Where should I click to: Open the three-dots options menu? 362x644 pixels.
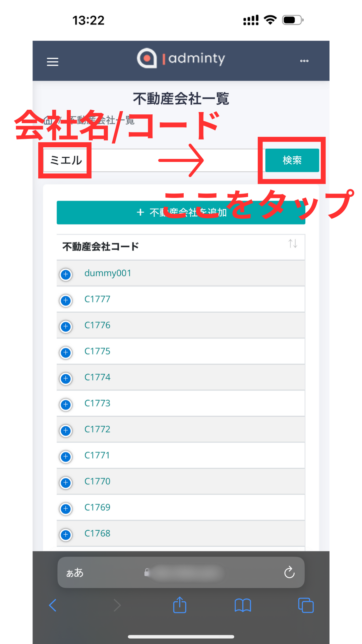coord(304,61)
